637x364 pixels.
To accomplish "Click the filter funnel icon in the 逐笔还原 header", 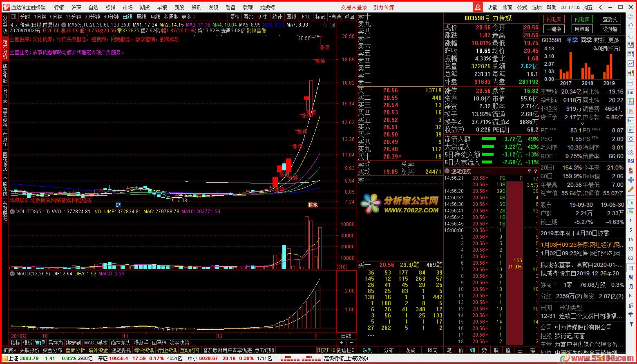I will point(529,171).
